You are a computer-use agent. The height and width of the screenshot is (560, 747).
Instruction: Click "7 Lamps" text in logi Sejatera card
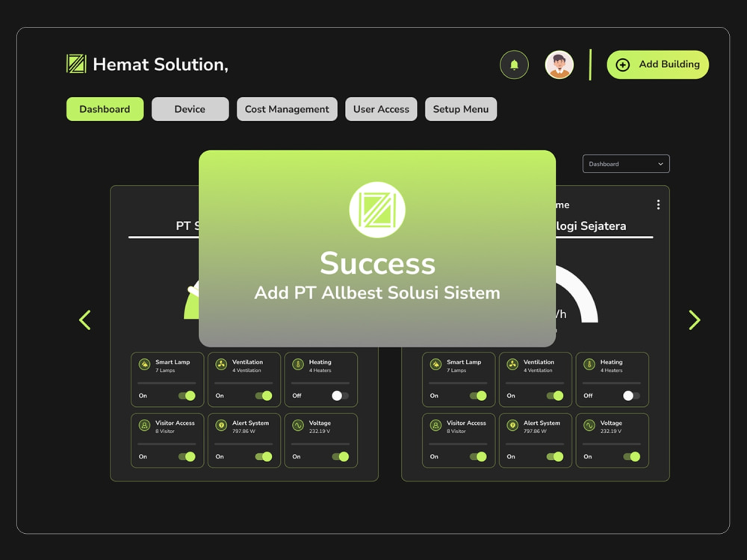click(456, 370)
